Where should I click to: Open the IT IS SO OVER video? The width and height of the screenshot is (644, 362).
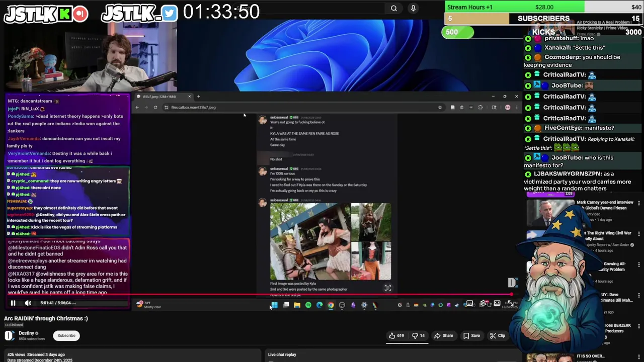[x=591, y=356]
